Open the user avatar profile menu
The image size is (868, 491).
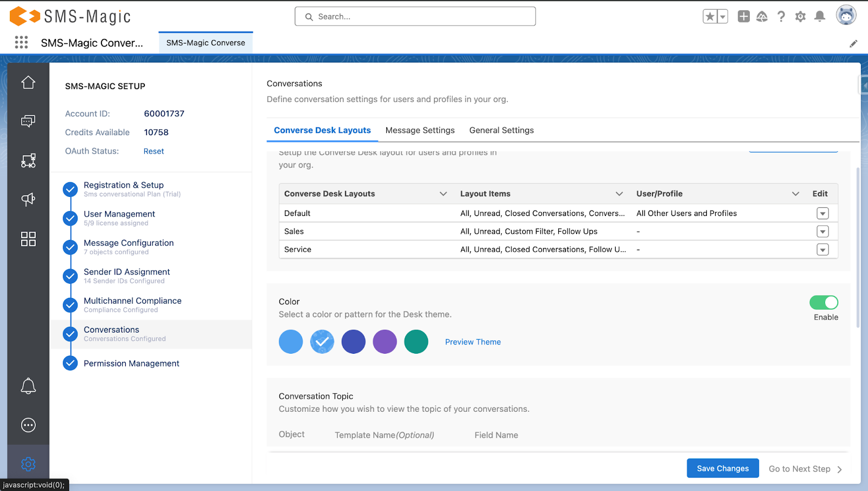(x=846, y=15)
